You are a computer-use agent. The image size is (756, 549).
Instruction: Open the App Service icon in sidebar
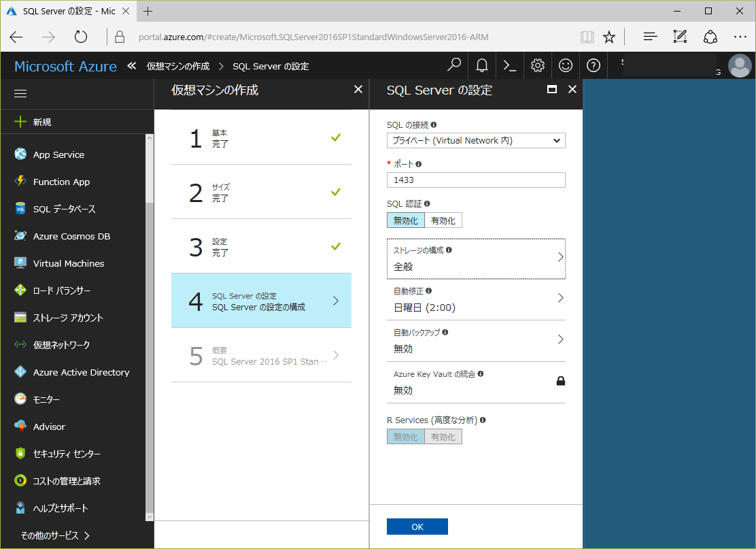pos(20,154)
